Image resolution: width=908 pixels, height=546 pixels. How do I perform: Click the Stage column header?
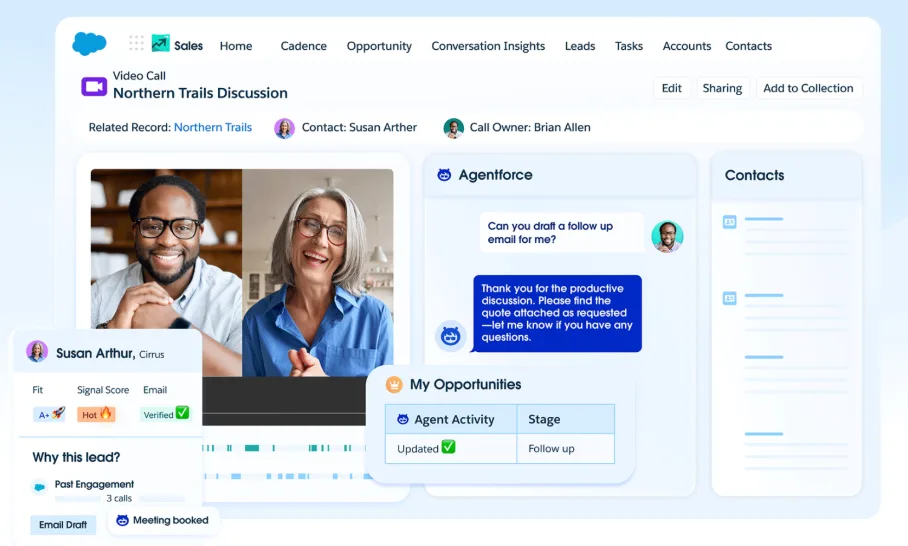(565, 419)
